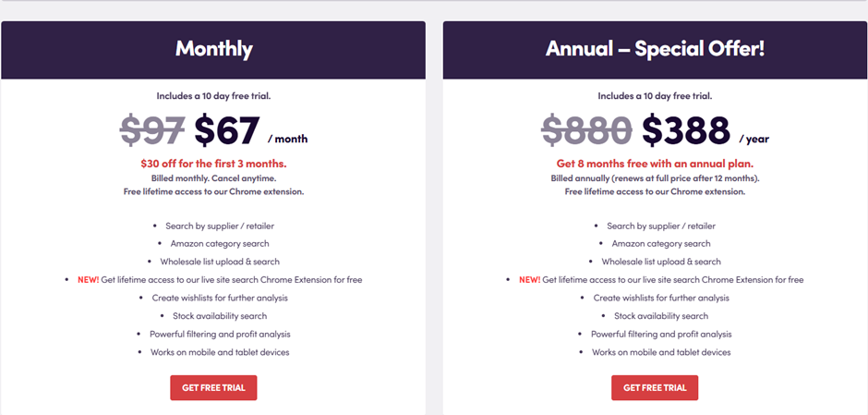Select the Monthly plan header
The width and height of the screenshot is (868, 415).
click(x=213, y=49)
